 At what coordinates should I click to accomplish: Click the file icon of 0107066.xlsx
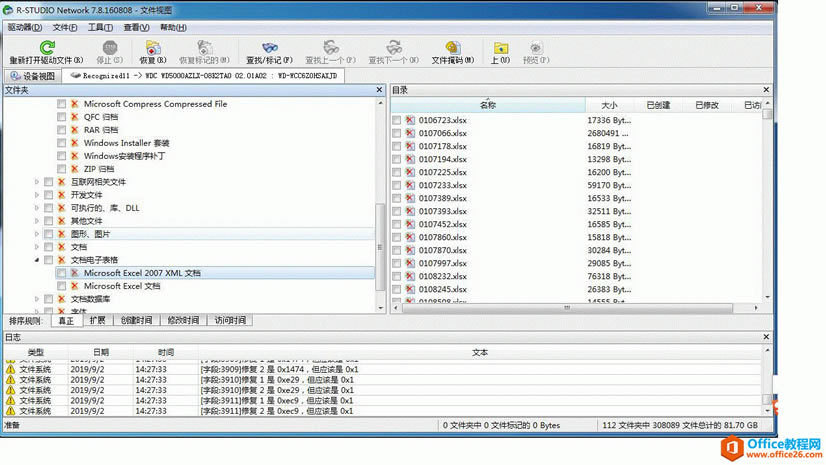[x=409, y=133]
